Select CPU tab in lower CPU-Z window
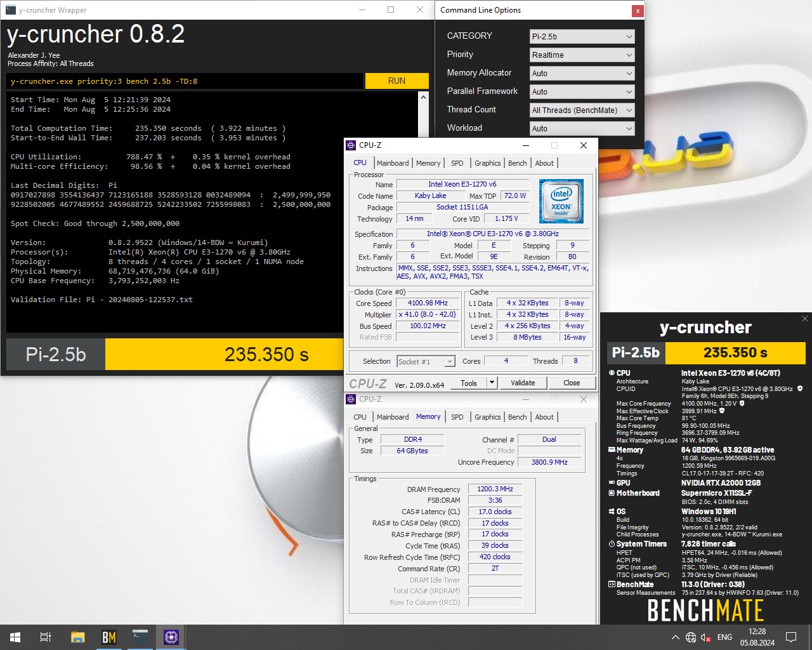 click(360, 417)
